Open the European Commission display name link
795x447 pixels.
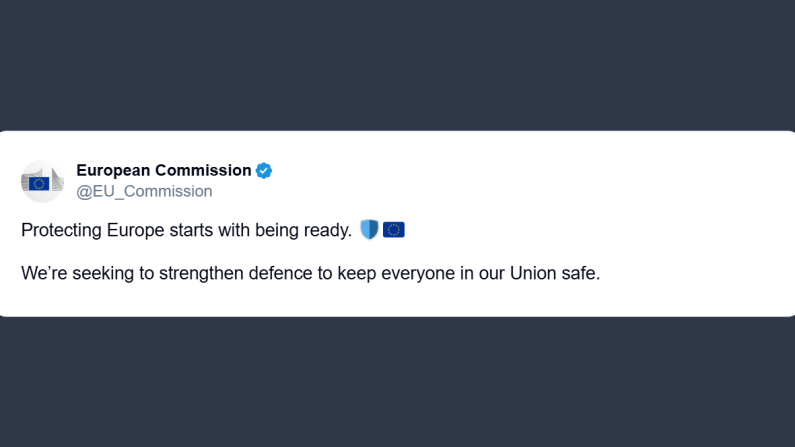[x=164, y=171]
